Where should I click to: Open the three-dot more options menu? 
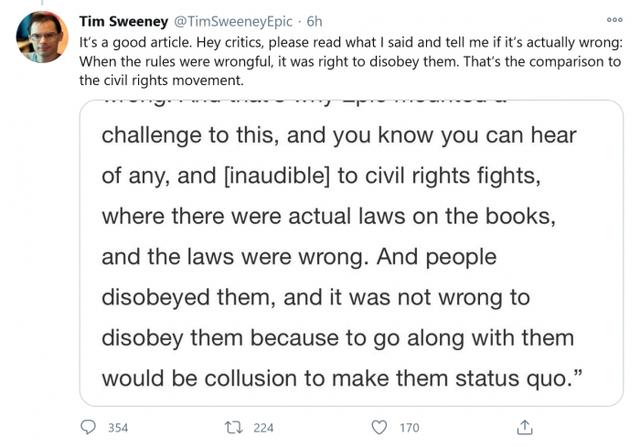point(614,20)
